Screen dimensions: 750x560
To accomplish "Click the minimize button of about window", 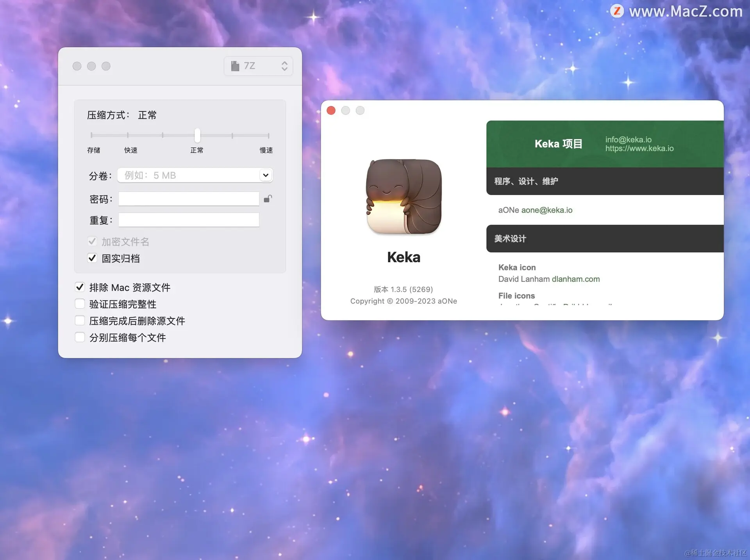I will click(x=345, y=111).
